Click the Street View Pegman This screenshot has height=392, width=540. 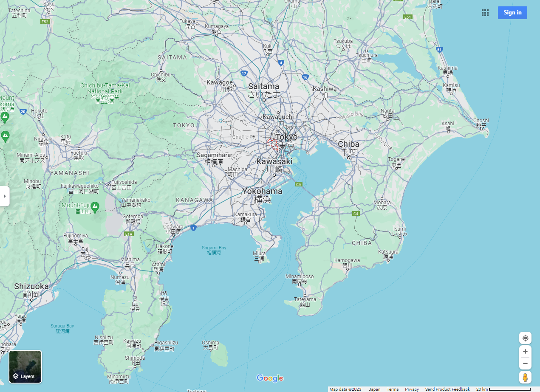525,377
